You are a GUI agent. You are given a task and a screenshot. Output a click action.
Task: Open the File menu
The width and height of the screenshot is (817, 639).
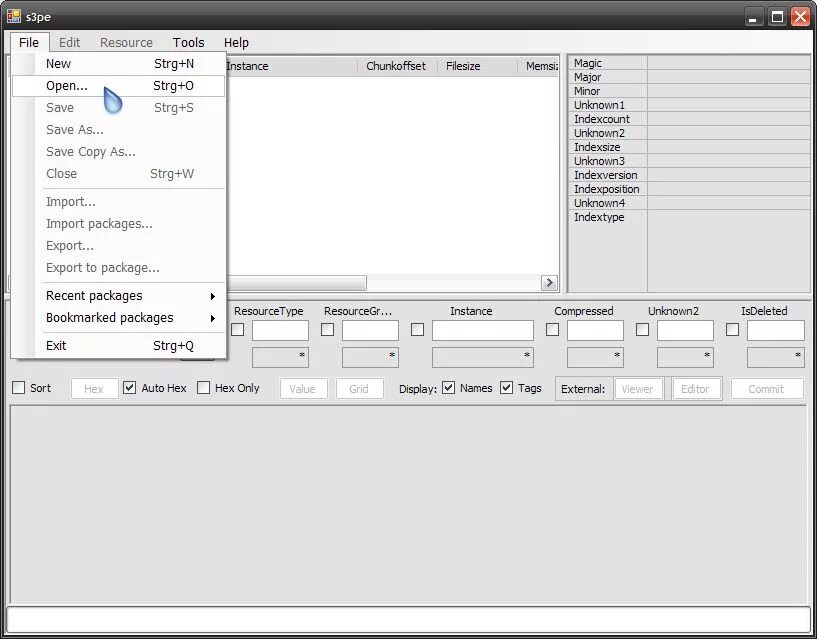tap(29, 42)
